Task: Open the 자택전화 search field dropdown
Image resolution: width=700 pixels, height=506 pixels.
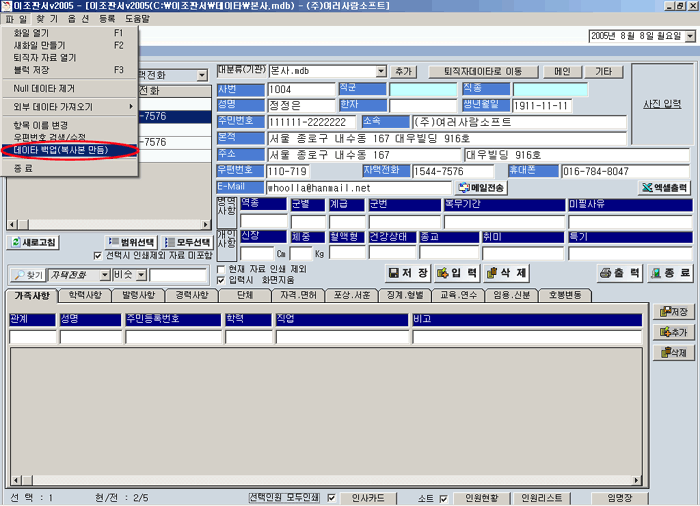Action: click(104, 274)
